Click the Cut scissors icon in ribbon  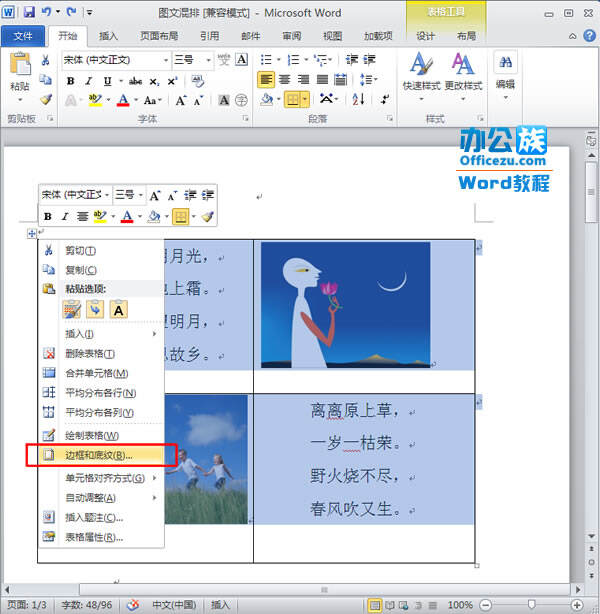click(x=45, y=60)
